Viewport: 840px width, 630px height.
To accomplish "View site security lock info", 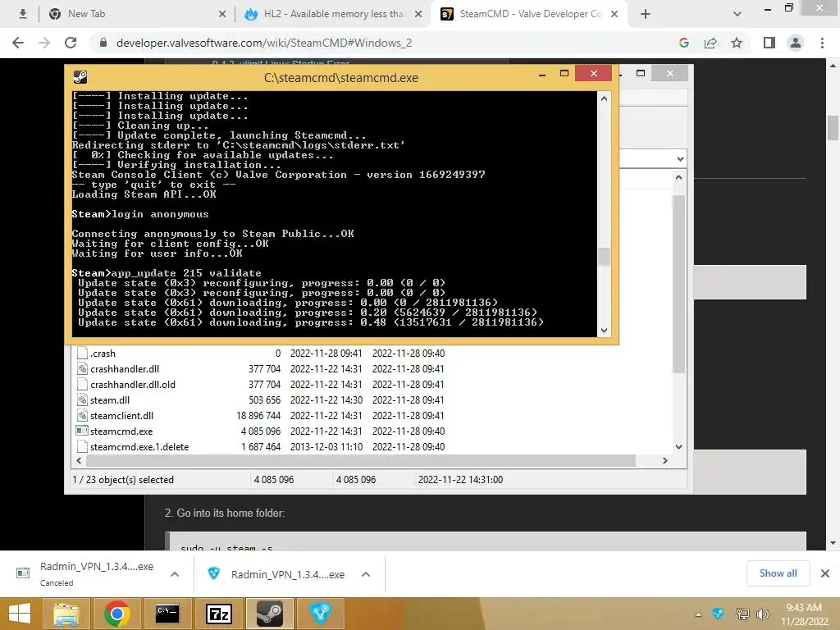I will (x=103, y=43).
